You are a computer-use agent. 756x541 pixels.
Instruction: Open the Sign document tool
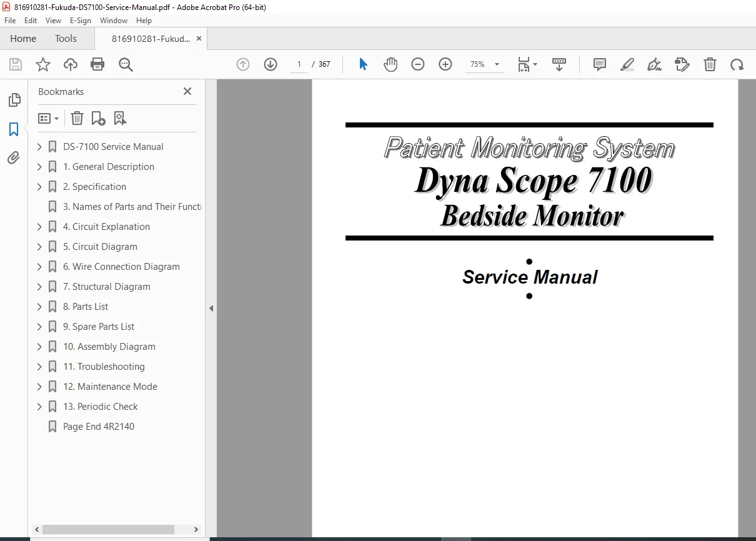655,64
